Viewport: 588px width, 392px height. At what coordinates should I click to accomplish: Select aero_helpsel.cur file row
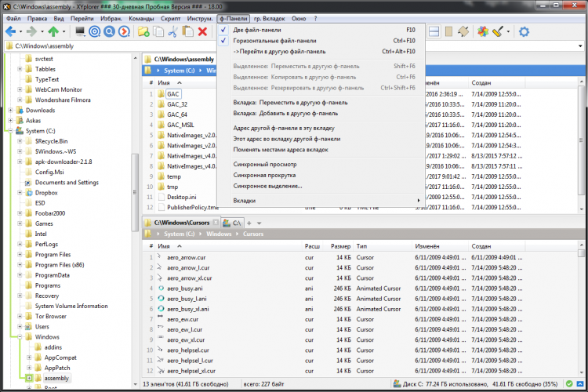coord(188,350)
